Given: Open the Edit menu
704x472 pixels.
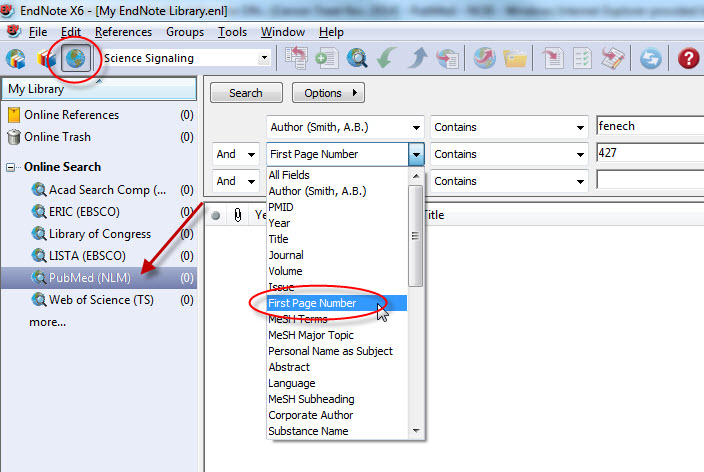Looking at the screenshot, I should click(71, 32).
